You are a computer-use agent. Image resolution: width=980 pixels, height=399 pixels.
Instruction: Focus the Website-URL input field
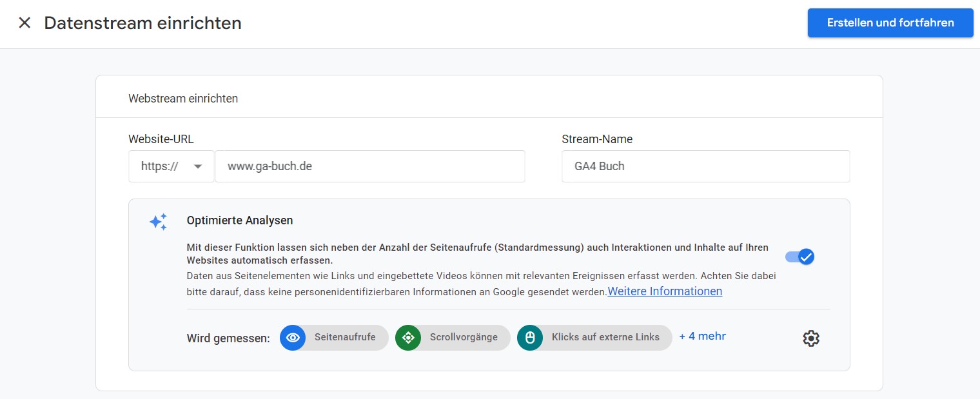[x=370, y=166]
